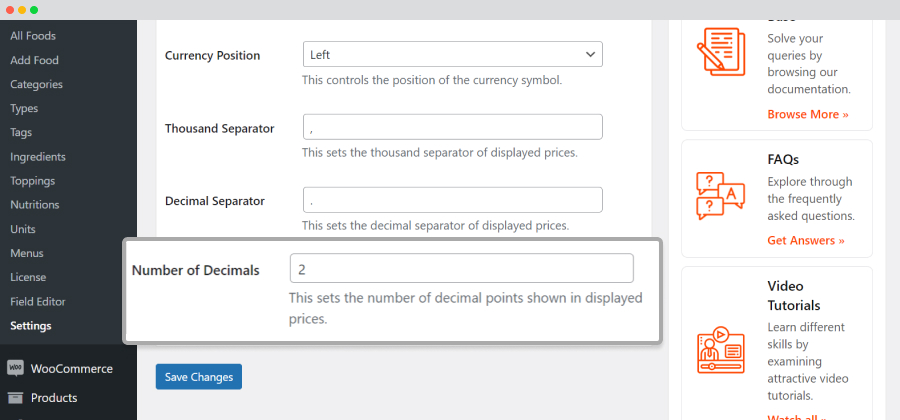The image size is (900, 420).
Task: Click the Thousand Separator input field
Action: (x=453, y=127)
